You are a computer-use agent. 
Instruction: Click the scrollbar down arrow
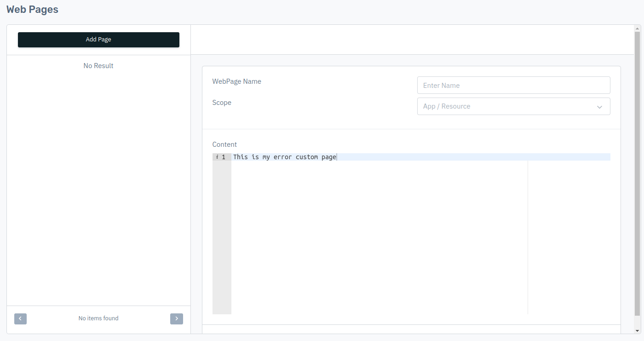[x=637, y=330]
